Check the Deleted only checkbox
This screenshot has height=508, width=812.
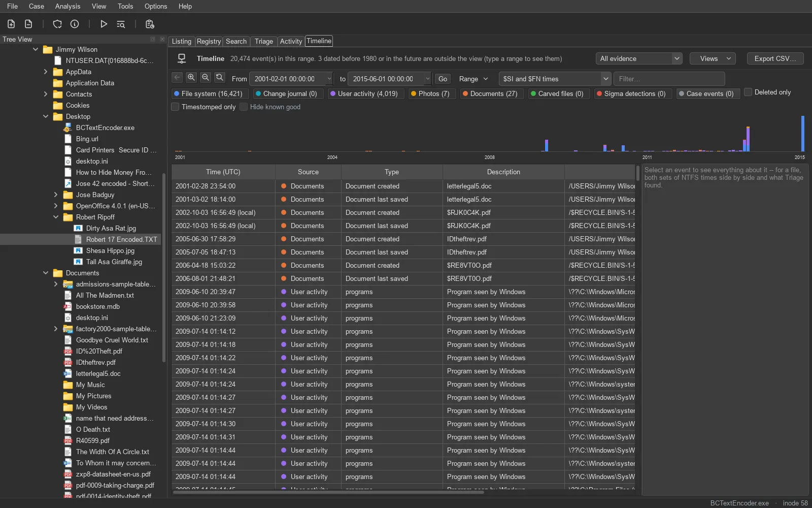point(748,92)
